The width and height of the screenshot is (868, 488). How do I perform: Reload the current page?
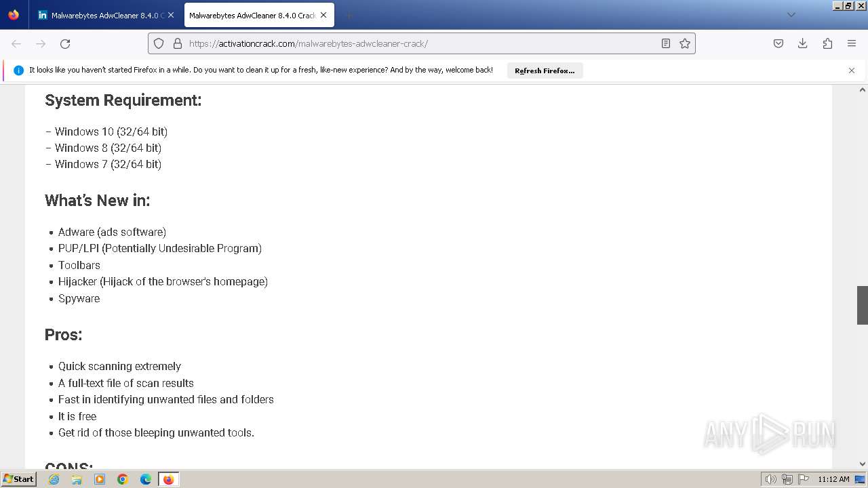point(65,43)
